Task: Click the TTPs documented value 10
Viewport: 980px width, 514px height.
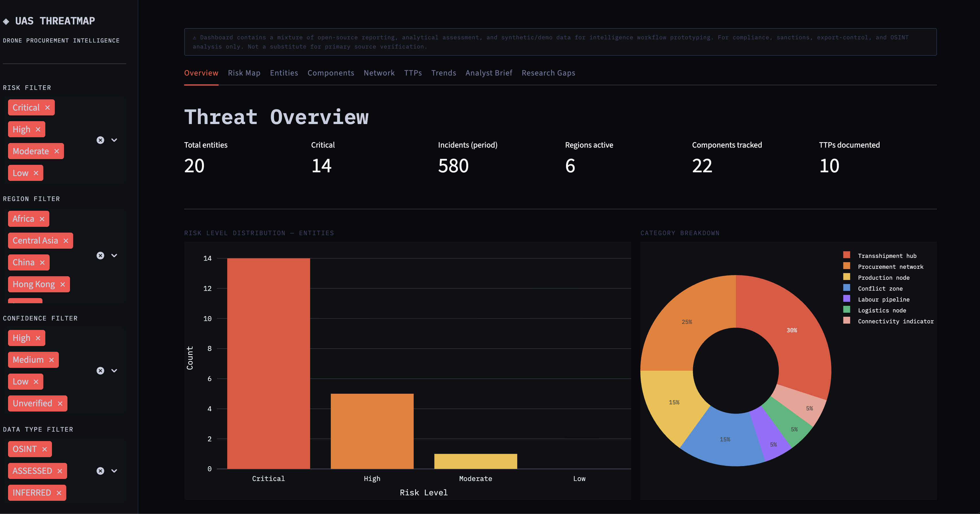Action: coord(829,166)
